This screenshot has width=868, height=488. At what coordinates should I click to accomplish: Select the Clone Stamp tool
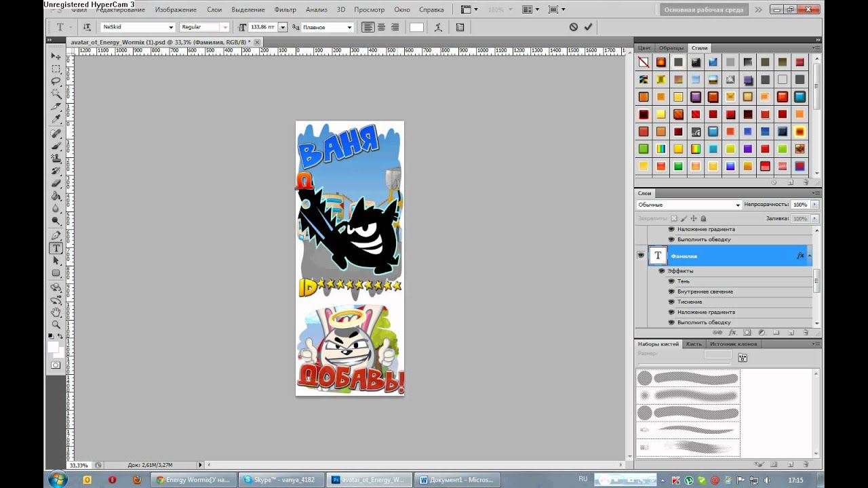click(x=56, y=159)
